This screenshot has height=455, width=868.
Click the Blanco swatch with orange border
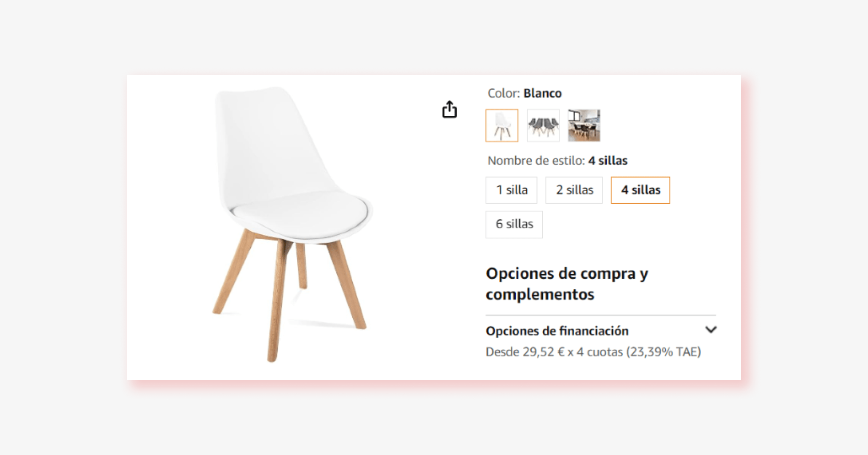[x=501, y=125]
